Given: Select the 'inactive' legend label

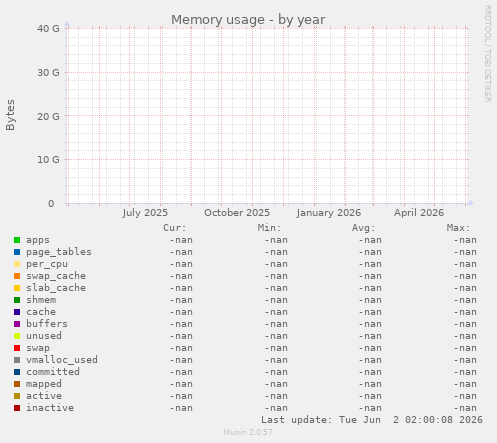Looking at the screenshot, I should click(x=50, y=408).
